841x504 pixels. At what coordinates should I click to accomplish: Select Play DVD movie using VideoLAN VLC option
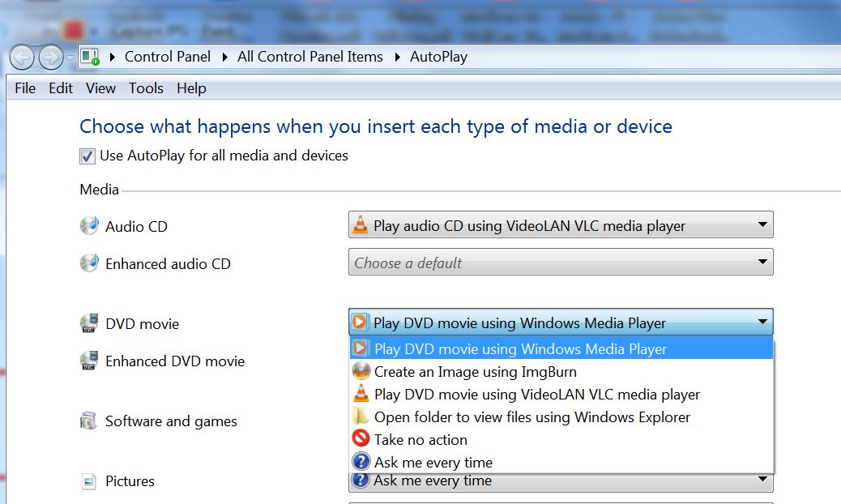(561, 394)
